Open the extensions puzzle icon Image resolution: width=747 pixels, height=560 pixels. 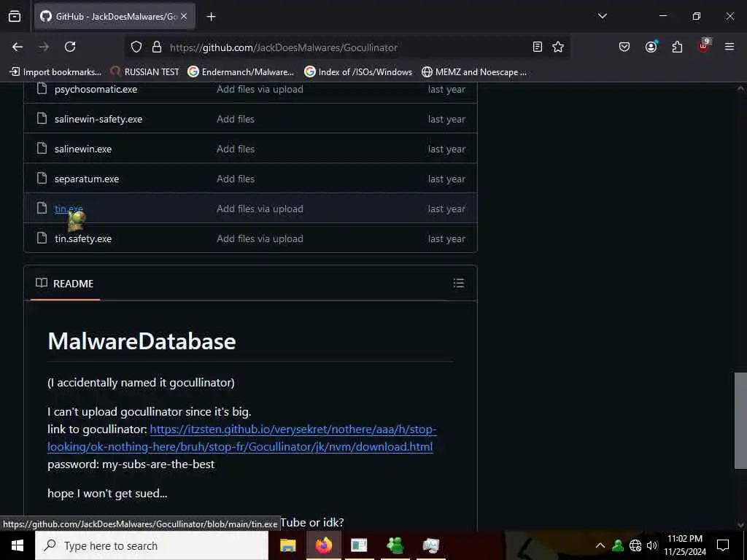pyautogui.click(x=677, y=47)
